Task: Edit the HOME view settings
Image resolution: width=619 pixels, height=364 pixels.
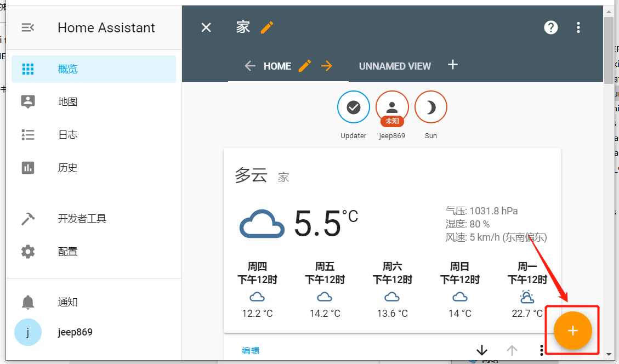Action: click(x=304, y=66)
